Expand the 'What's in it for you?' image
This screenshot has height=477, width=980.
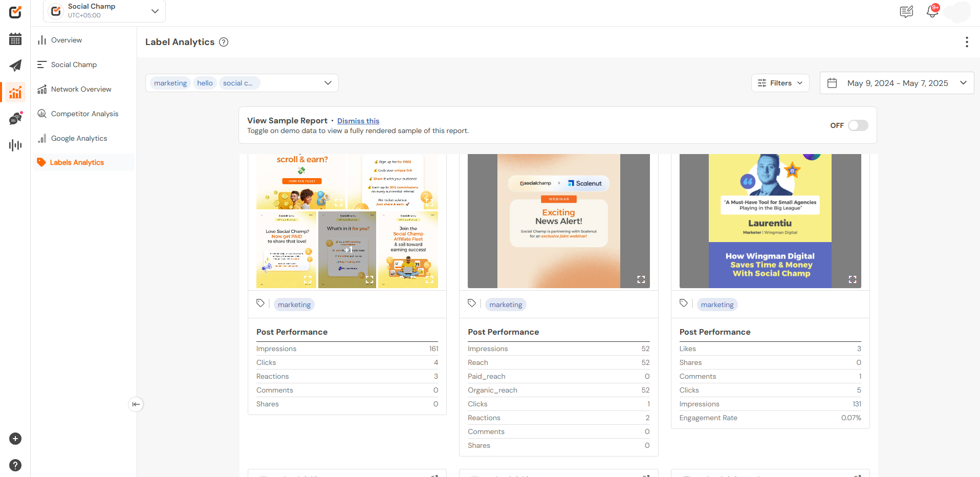tap(369, 279)
